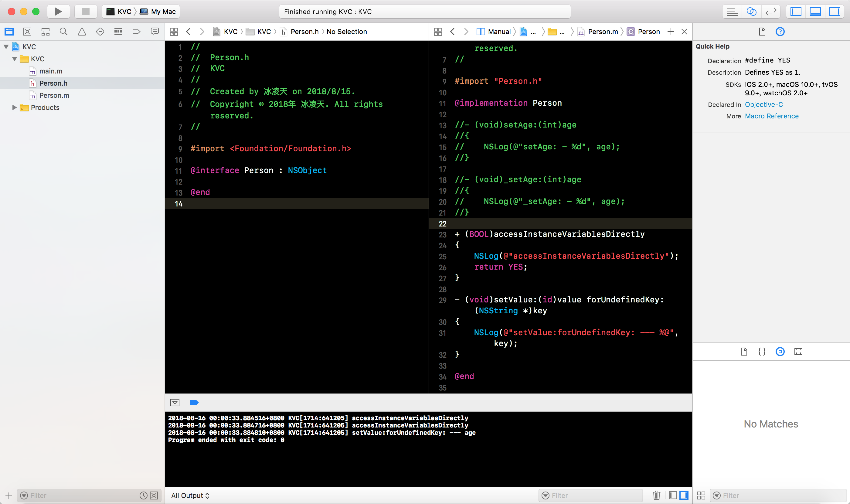Open the Issue navigator warning icon
850x504 pixels.
click(x=82, y=32)
